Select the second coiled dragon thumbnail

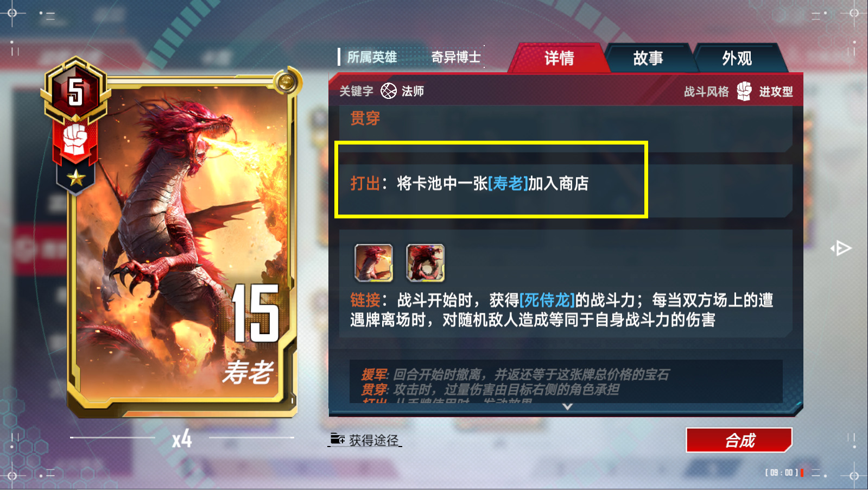(x=426, y=263)
